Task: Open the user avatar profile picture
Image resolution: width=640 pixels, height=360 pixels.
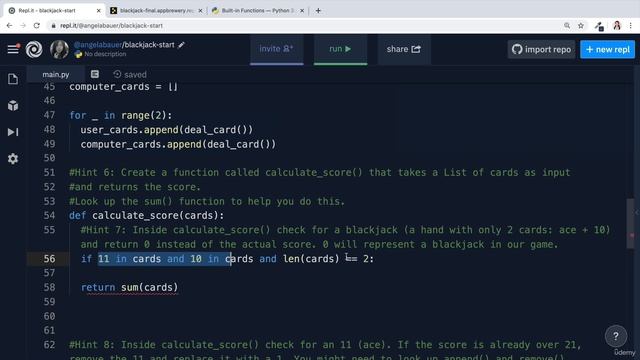Action: pyautogui.click(x=59, y=49)
